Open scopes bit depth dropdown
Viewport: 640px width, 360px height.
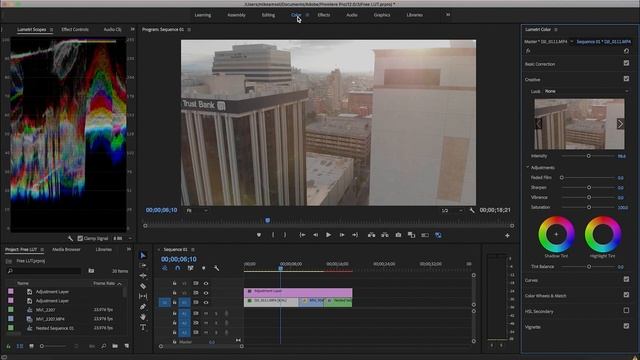(122, 238)
